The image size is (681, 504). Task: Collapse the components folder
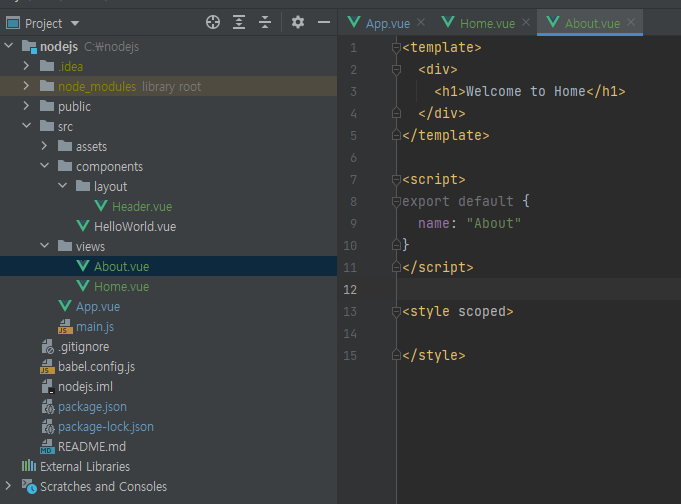44,166
